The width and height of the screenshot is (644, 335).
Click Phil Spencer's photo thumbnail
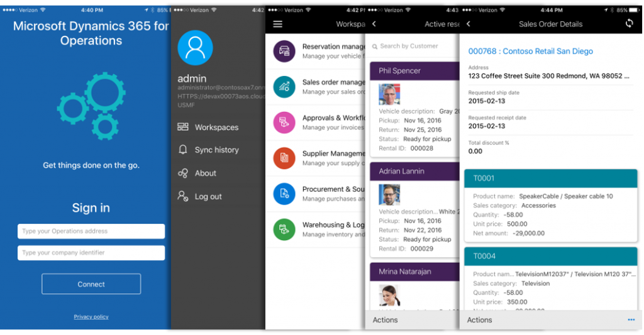(x=389, y=94)
